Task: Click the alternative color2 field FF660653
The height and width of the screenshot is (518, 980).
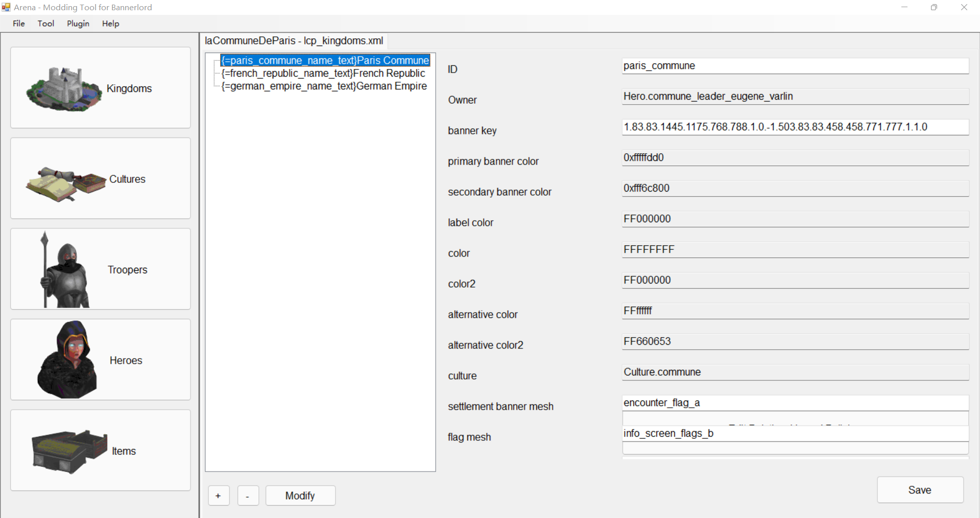Action: click(795, 342)
